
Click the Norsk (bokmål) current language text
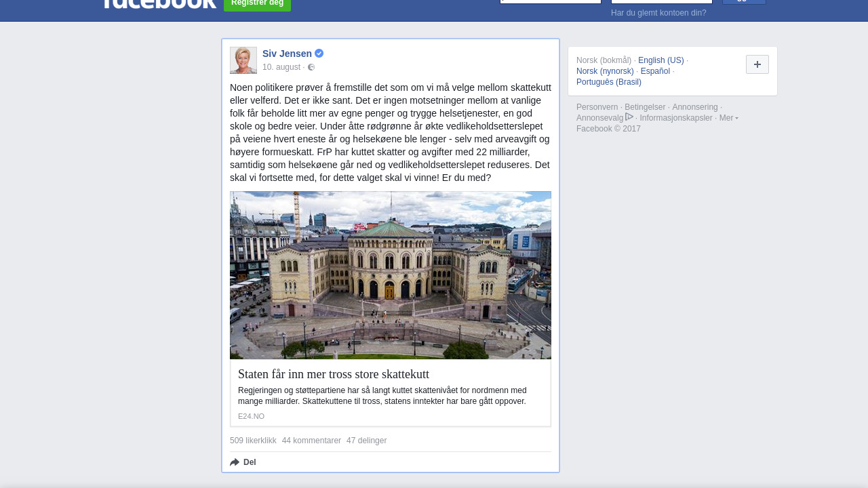tap(604, 60)
